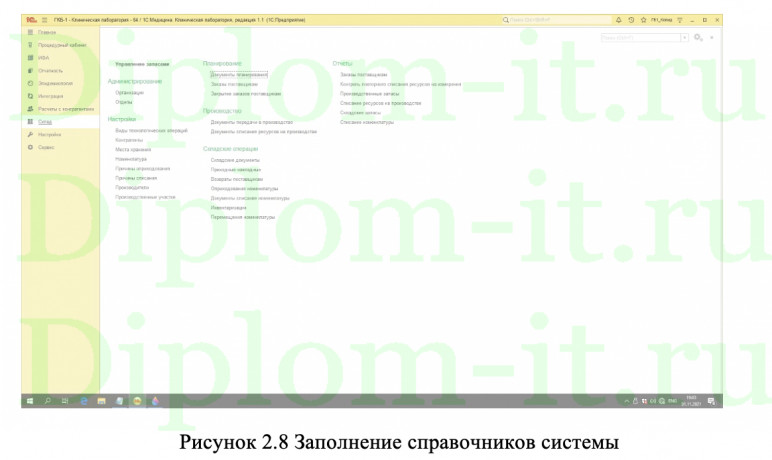Open Закрытие заказов поставщикам

246,94
